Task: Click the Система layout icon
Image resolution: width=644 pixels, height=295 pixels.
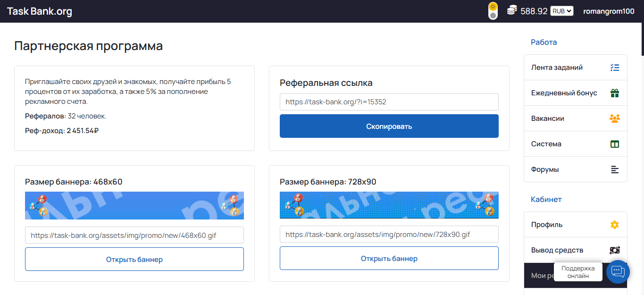Action: (614, 144)
